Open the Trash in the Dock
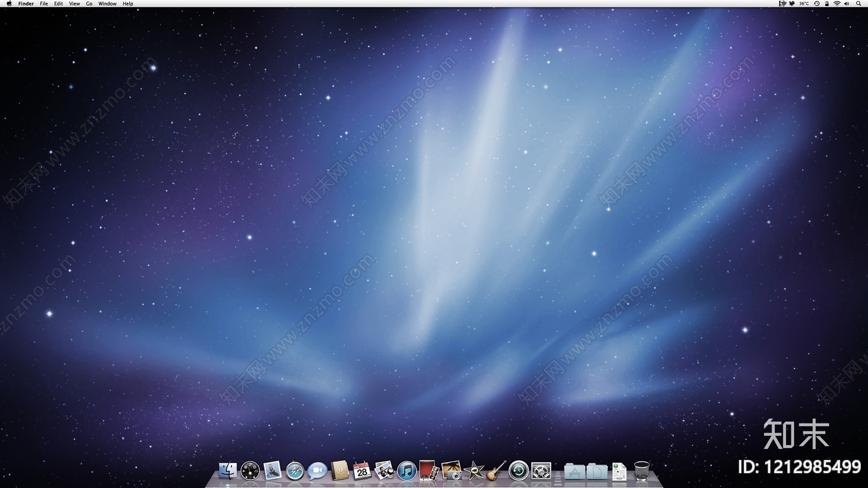Screen dimensions: 868x488 click(642, 471)
